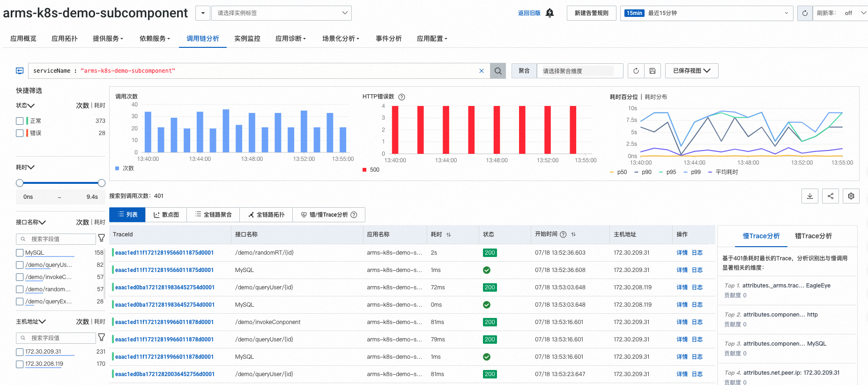The image size is (868, 385).
Task: Switch to the 全链路拓扑 tab
Action: (x=266, y=215)
